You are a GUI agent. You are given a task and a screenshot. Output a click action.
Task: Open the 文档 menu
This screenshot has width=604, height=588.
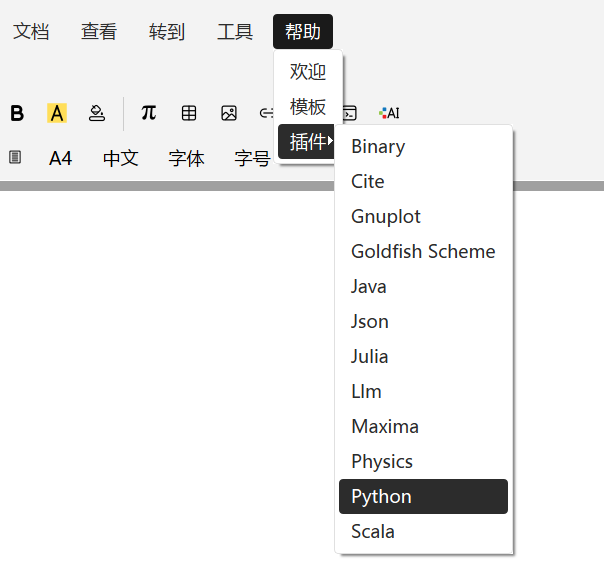(x=31, y=32)
